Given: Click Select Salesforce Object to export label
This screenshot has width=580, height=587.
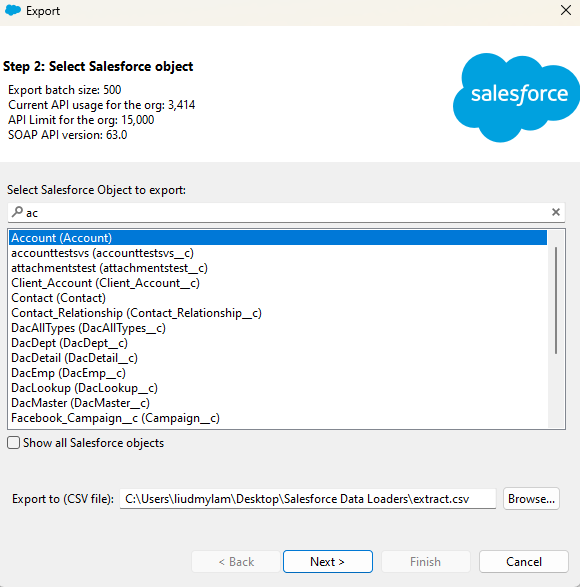Looking at the screenshot, I should point(96,190).
